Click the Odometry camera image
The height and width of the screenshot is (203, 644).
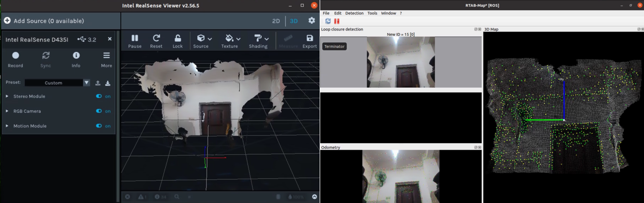pos(401,177)
